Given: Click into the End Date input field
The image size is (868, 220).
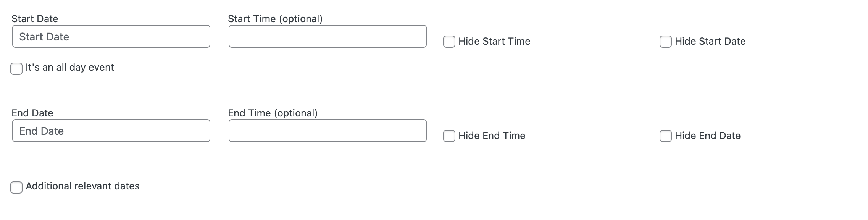Looking at the screenshot, I should (x=111, y=131).
